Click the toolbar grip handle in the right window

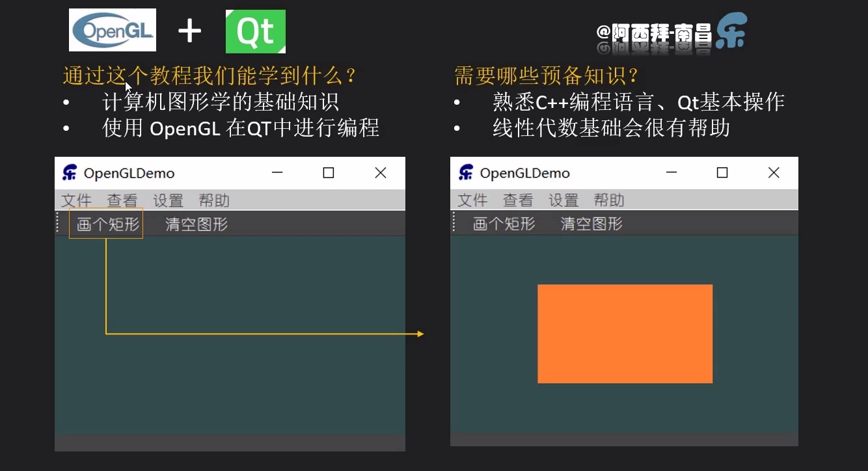click(453, 223)
